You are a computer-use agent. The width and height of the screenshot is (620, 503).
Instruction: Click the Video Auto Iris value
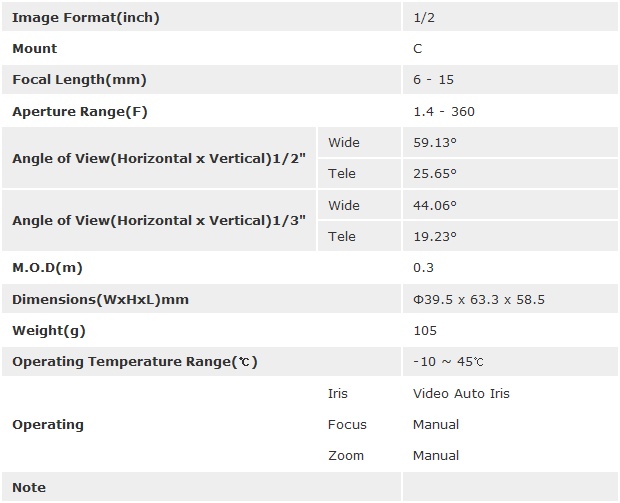click(461, 393)
